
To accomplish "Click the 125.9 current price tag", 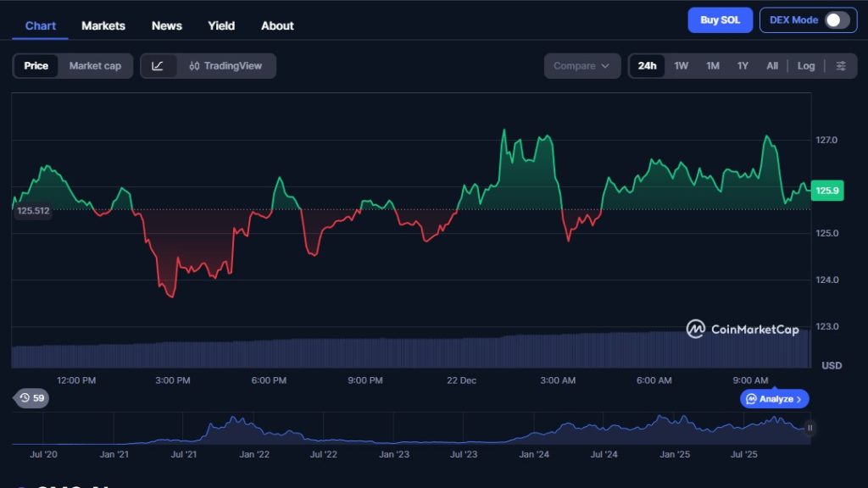I will click(826, 191).
